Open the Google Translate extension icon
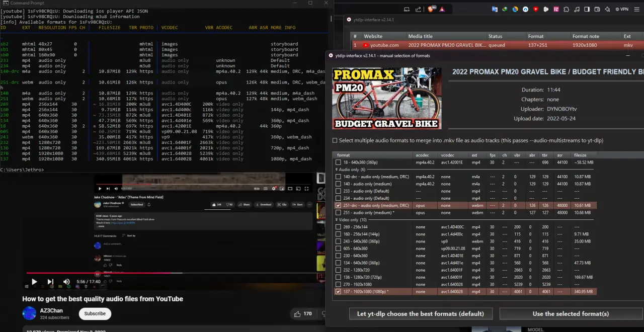This screenshot has width=644, height=332. pos(495,9)
